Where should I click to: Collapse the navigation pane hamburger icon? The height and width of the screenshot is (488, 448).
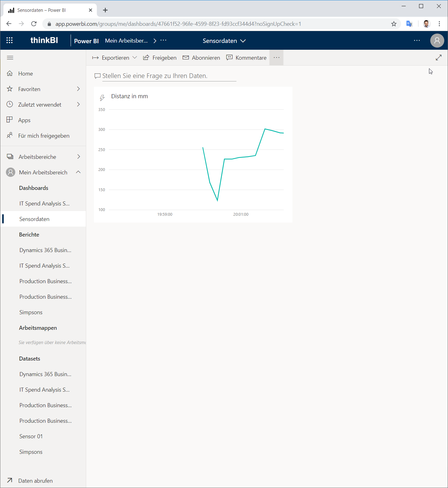coord(10,58)
